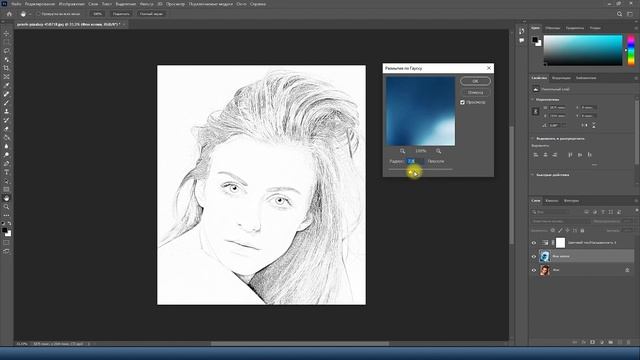Collapse the Quick Actions section
Image resolution: width=640 pixels, height=360 pixels.
pos(532,175)
